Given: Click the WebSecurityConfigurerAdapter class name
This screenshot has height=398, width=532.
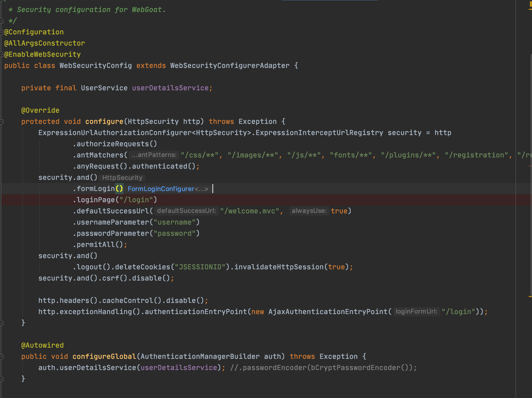Looking at the screenshot, I should [x=230, y=66].
